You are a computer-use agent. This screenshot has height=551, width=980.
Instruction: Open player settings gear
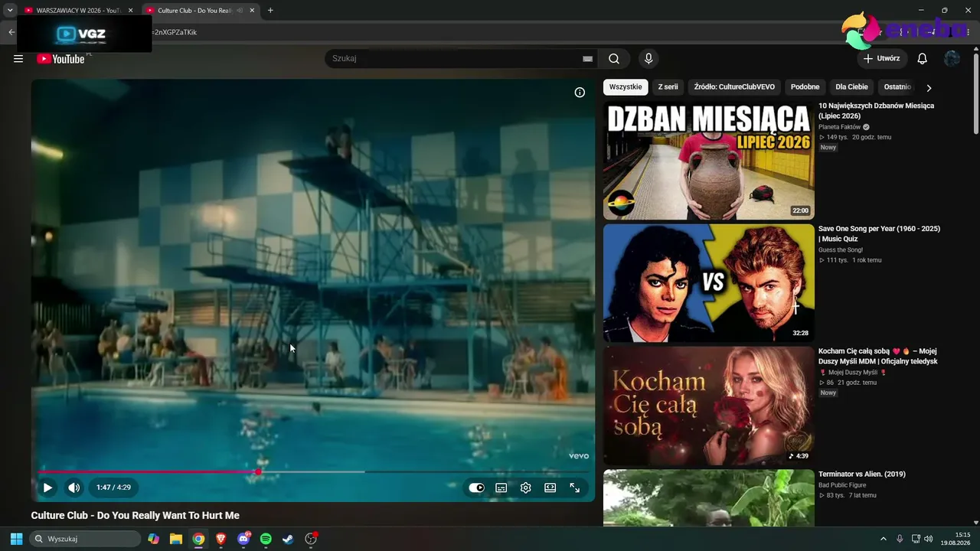pyautogui.click(x=526, y=487)
